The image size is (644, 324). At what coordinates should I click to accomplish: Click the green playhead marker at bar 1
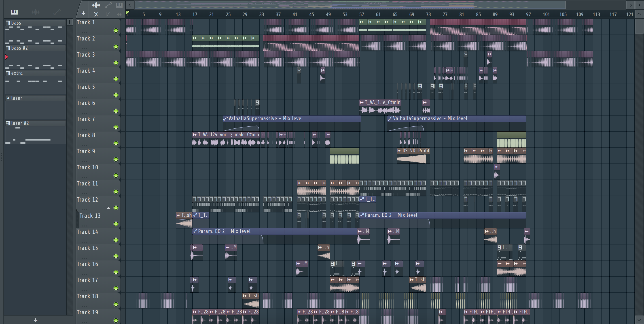point(127,13)
